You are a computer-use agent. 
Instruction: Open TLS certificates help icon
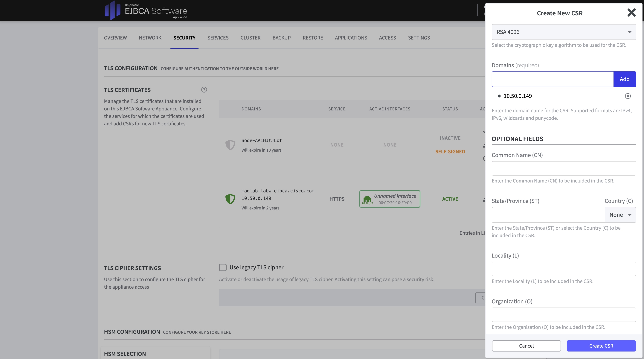tap(204, 90)
